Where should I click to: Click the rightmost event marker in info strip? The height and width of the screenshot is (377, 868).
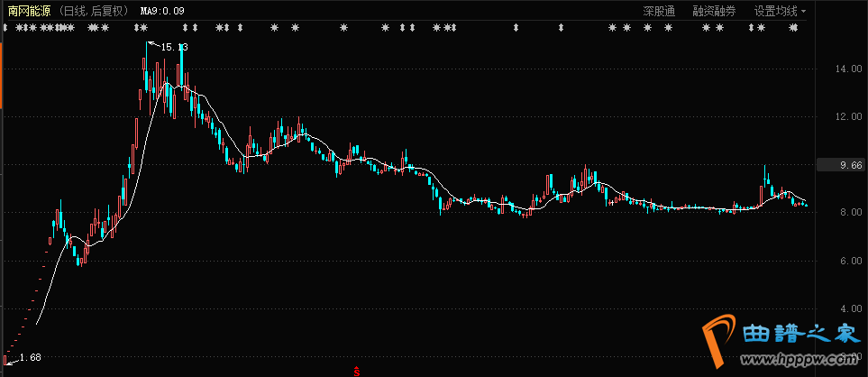(x=793, y=28)
